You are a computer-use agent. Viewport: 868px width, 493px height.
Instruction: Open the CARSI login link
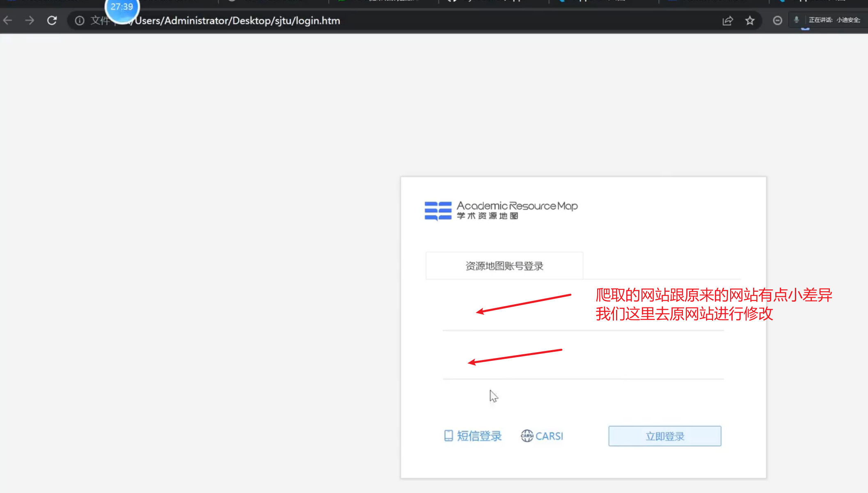(x=549, y=436)
